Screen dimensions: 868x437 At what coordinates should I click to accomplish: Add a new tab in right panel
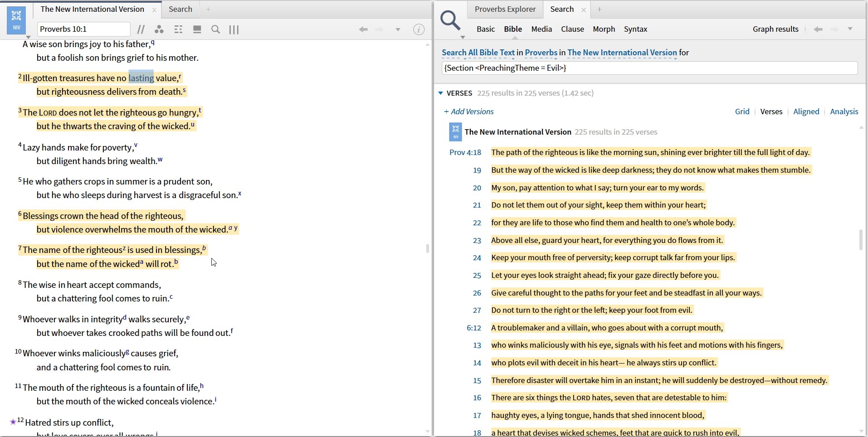600,9
